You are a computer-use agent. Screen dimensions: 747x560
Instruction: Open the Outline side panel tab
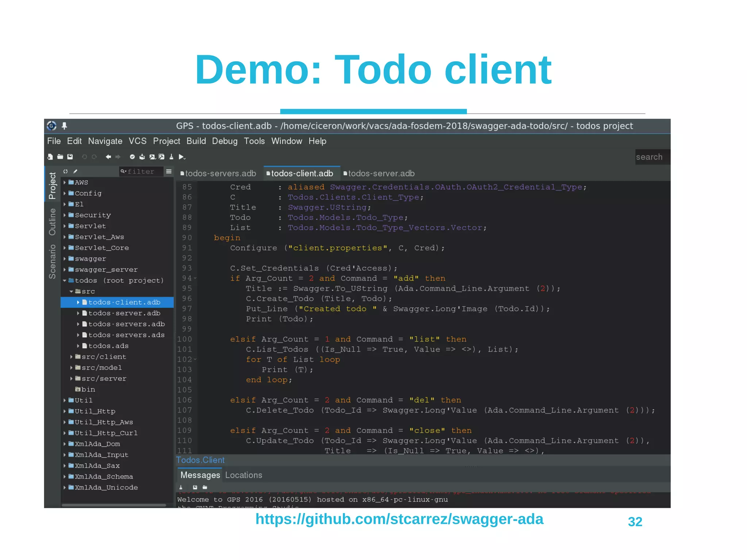(x=53, y=222)
